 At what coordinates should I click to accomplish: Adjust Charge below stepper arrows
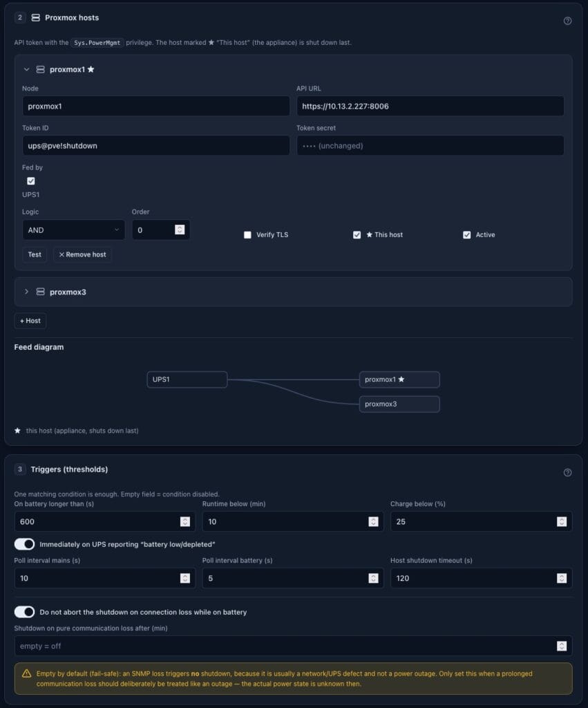(561, 521)
